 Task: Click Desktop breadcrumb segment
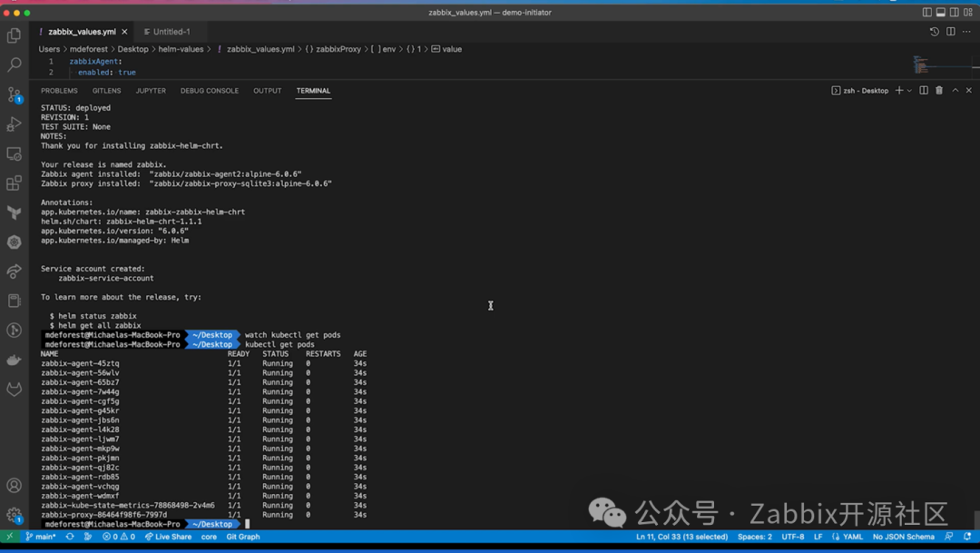point(133,49)
